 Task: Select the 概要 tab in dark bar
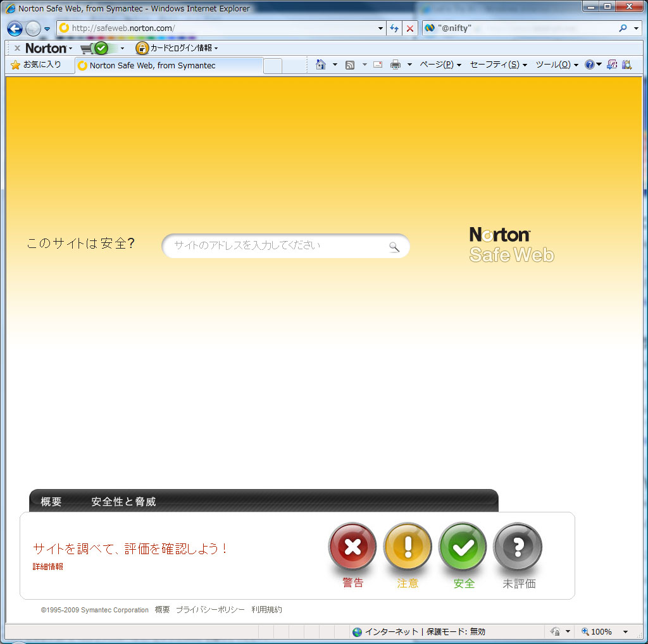(51, 502)
